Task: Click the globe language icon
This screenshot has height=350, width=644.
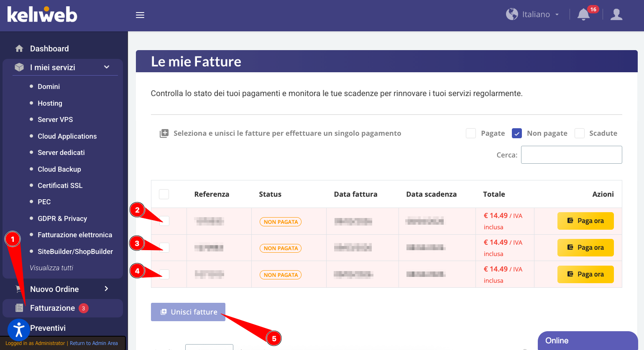Action: point(512,14)
